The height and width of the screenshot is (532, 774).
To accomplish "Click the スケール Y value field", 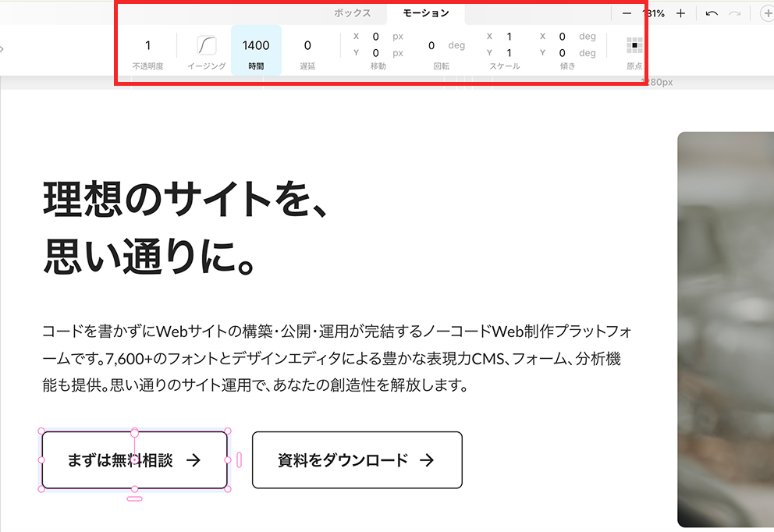I will tap(509, 53).
